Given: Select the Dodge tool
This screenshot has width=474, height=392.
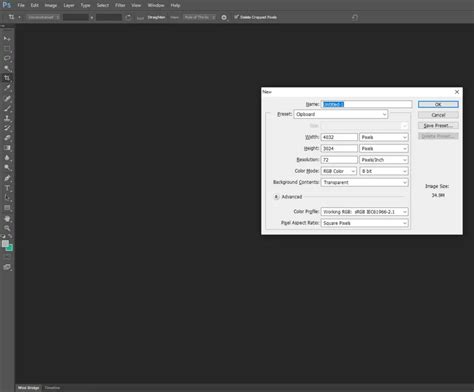Looking at the screenshot, I should click(x=7, y=168).
